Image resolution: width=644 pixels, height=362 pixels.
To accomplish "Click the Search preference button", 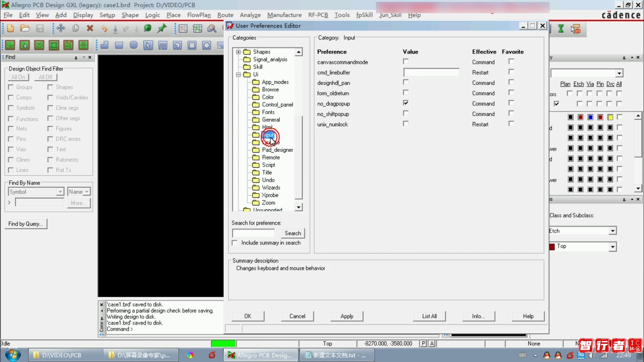I will pos(293,233).
